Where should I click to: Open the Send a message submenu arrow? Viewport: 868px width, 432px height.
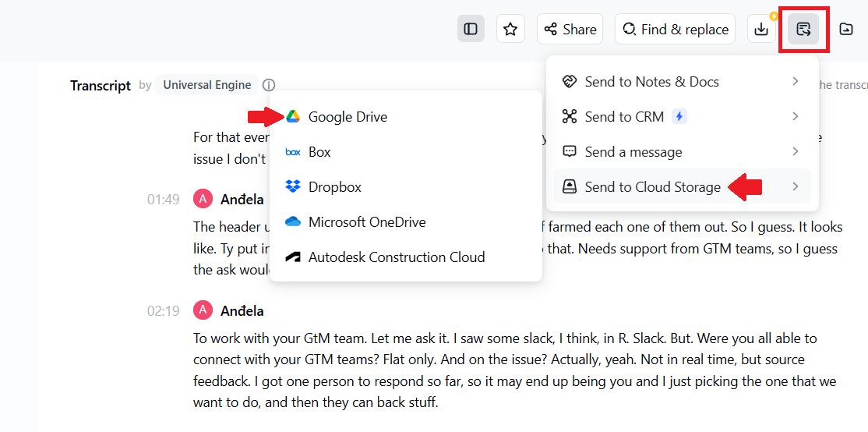click(795, 152)
